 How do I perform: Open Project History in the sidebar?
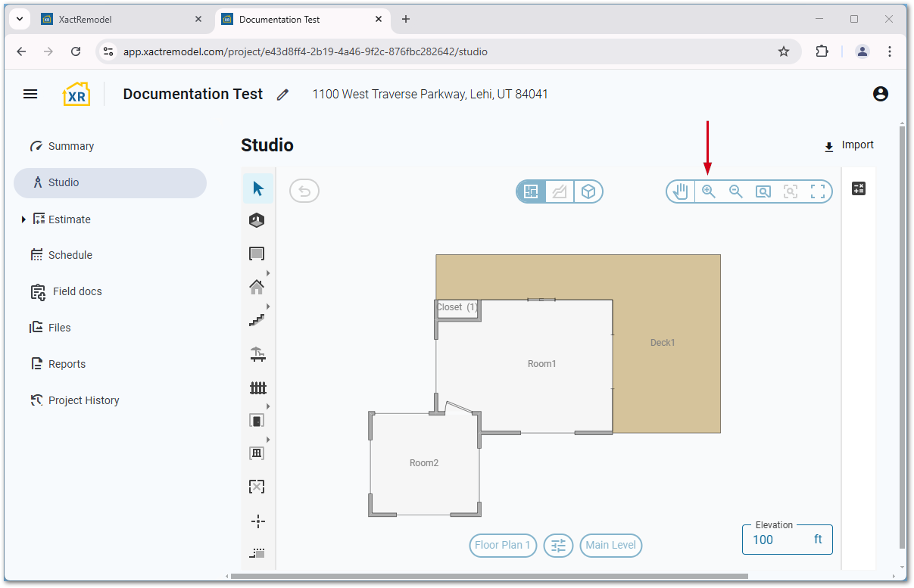pos(110,400)
